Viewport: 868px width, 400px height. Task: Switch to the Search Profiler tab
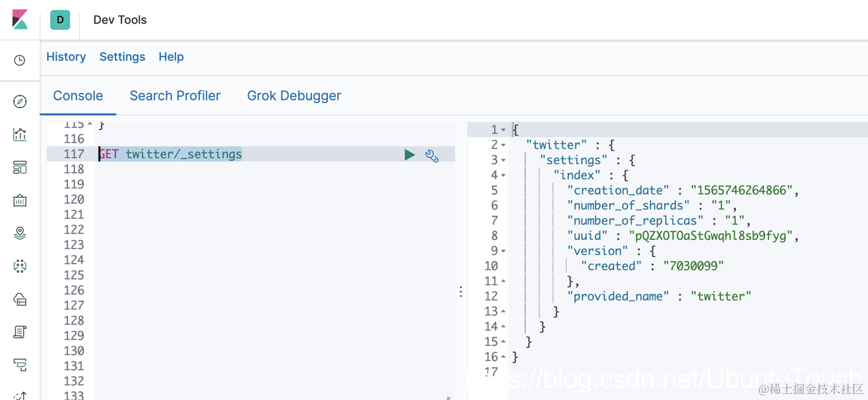click(x=175, y=96)
